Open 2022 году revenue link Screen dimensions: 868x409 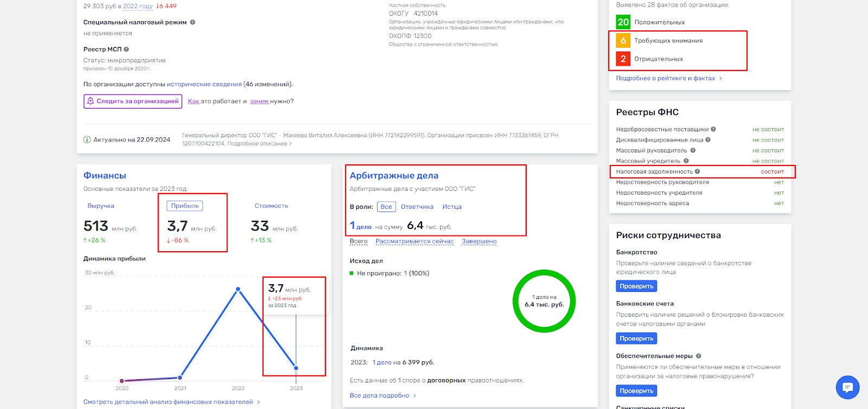tap(138, 6)
